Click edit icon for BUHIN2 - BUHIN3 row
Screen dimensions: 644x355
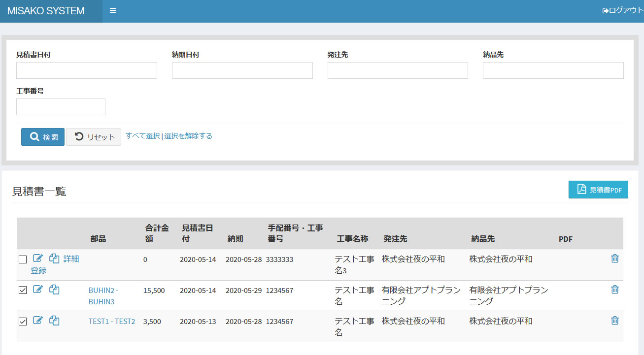point(38,290)
